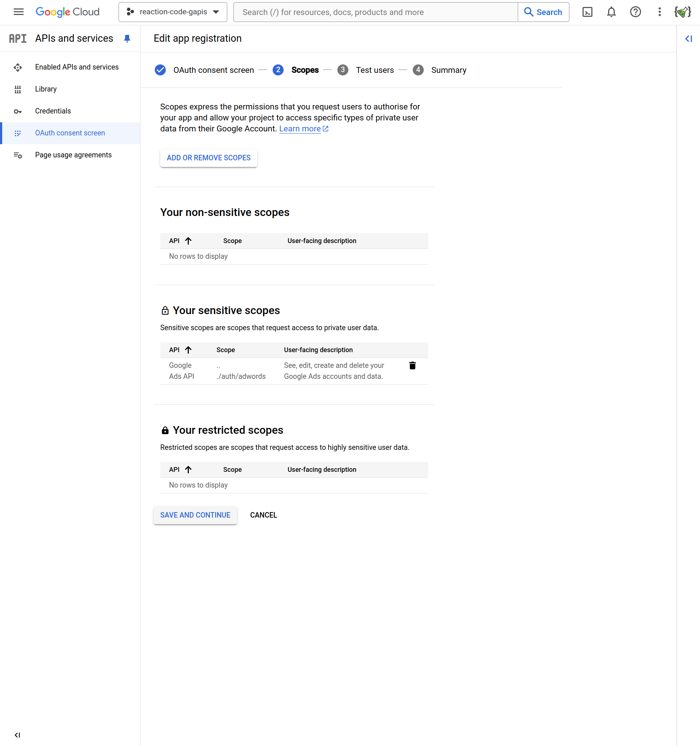The width and height of the screenshot is (700, 746).
Task: Open the Learn more link
Action: pyautogui.click(x=300, y=129)
